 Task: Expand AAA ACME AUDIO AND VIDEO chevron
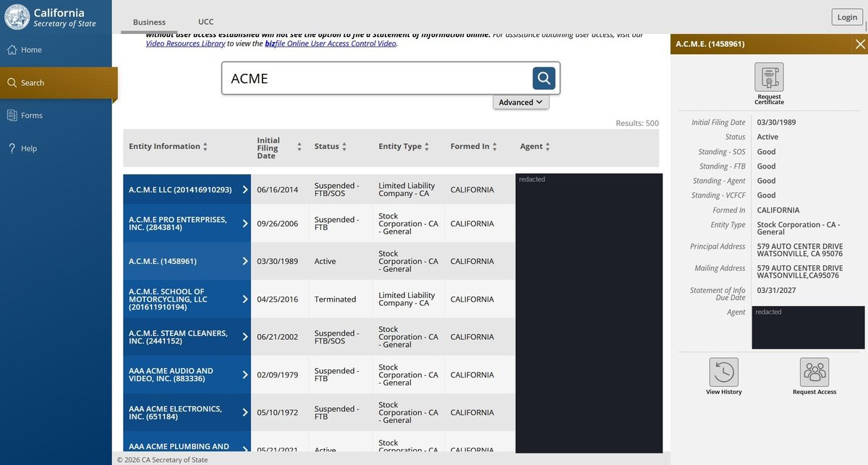tap(244, 375)
